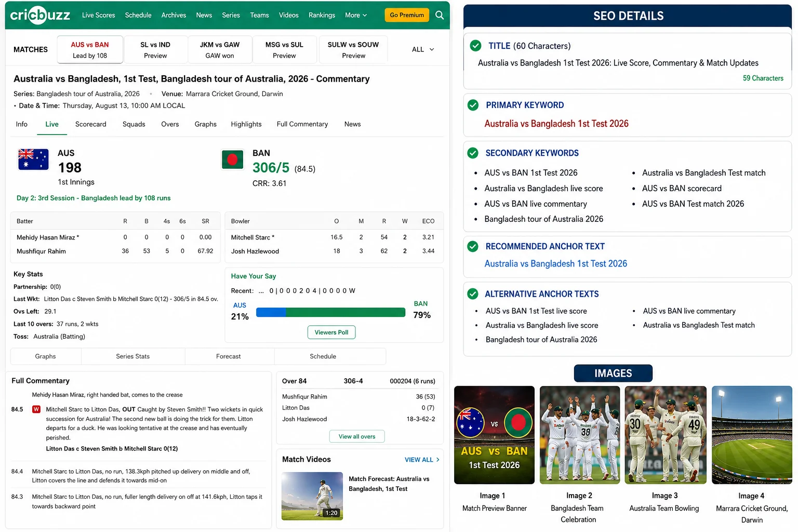Click the Australia flag icon
Screen dimensions: 798x532
pyautogui.click(x=33, y=159)
